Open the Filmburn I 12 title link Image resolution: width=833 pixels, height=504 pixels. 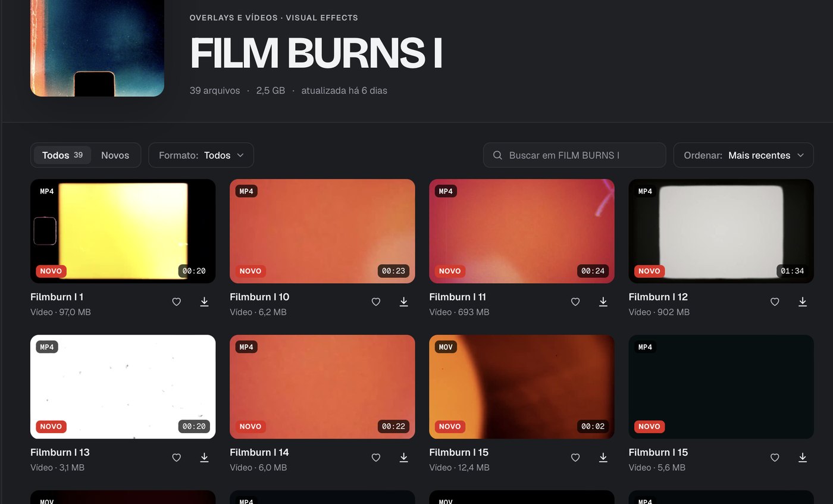658,297
